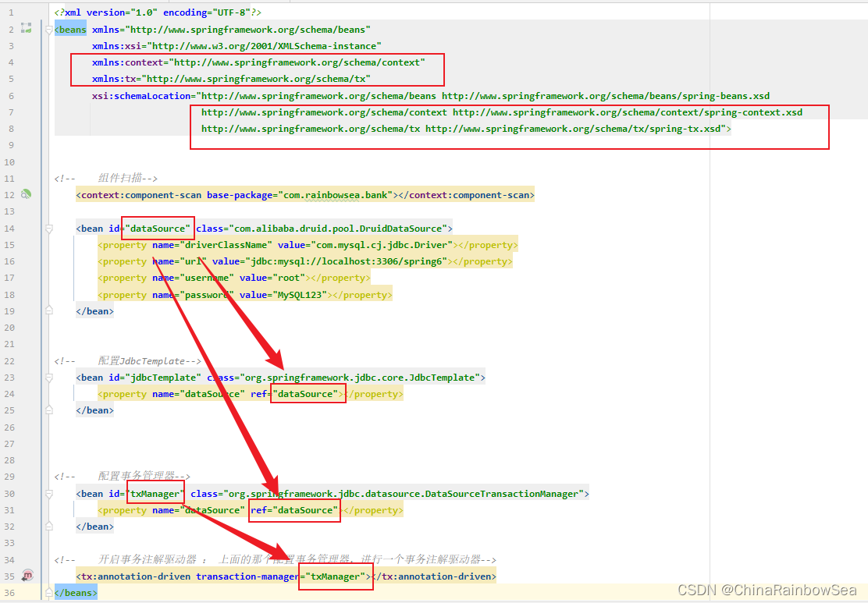Click the xmlns:context attribute on line 4

[258, 62]
